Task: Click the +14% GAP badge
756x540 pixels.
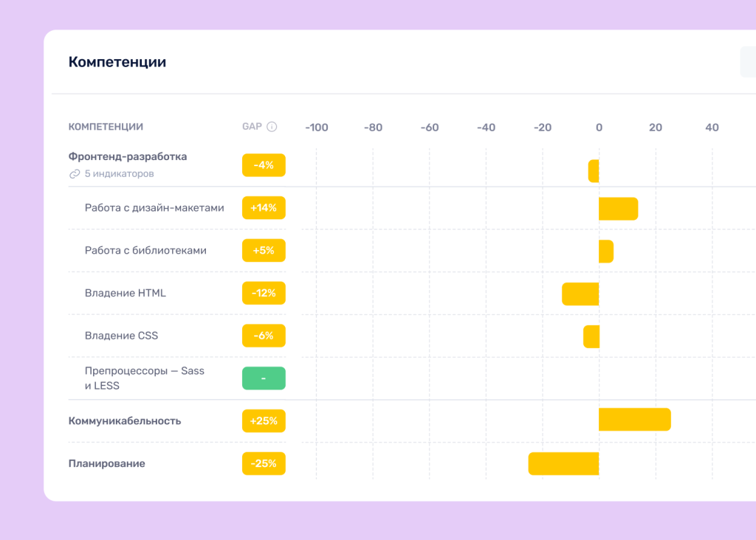Action: pyautogui.click(x=264, y=208)
